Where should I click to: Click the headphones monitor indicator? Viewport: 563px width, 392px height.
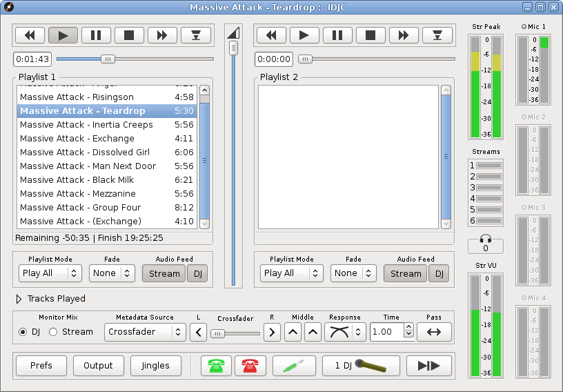(x=486, y=244)
